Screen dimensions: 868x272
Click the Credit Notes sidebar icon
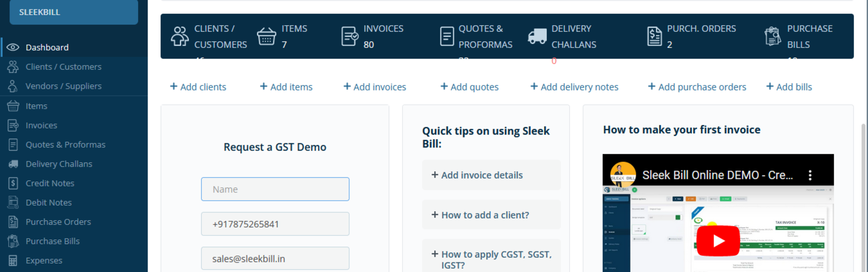(13, 183)
